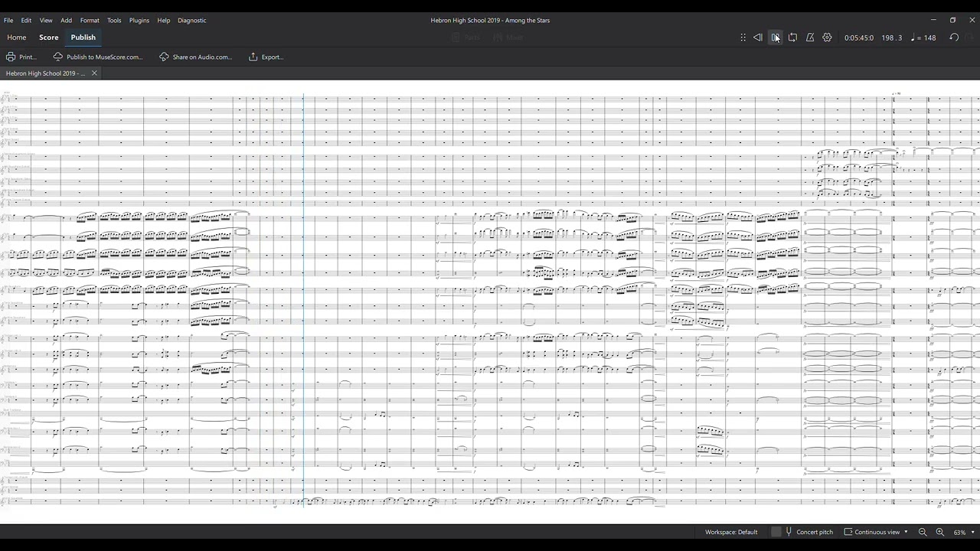Click the playback time 0:05:45:0
This screenshot has height=551, width=980.
click(x=859, y=37)
